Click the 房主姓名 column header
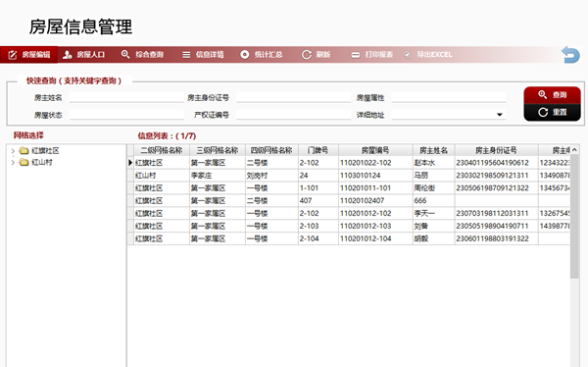 pos(433,150)
